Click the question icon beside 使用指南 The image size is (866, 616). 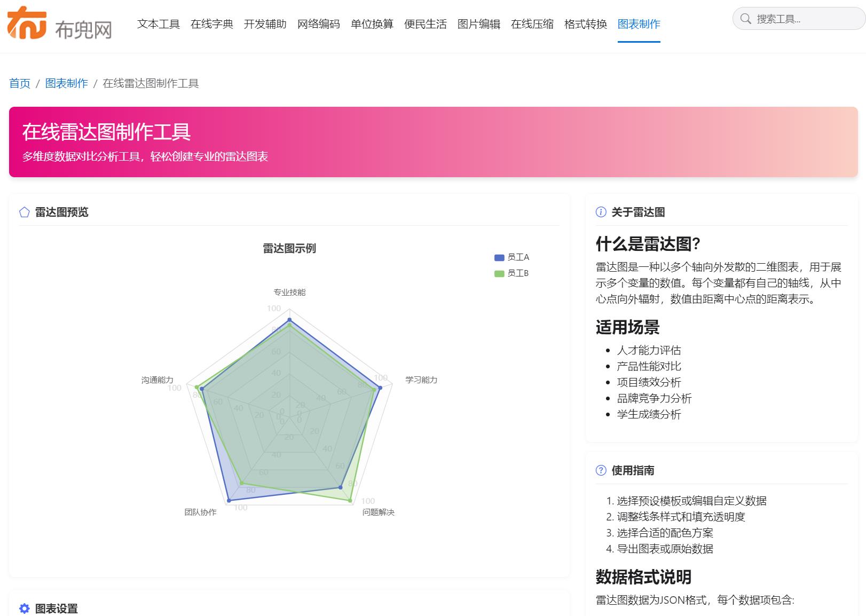(x=601, y=470)
